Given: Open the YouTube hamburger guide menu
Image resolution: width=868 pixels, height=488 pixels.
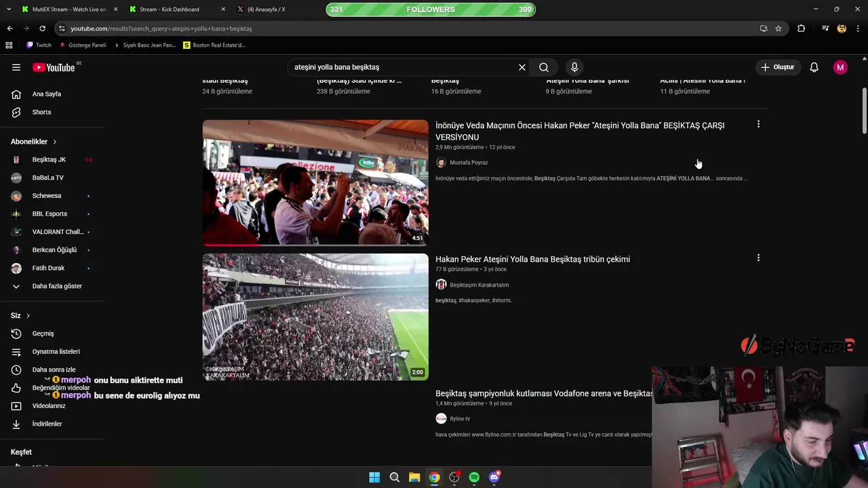Looking at the screenshot, I should pyautogui.click(x=16, y=67).
